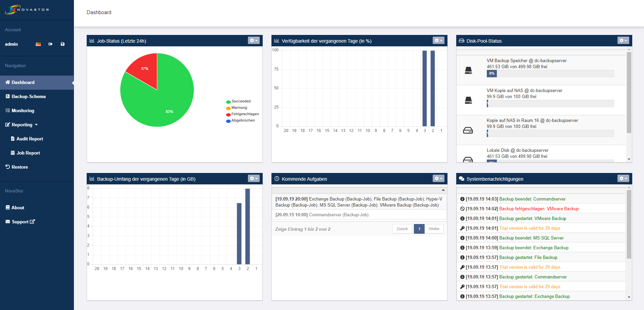
Task: Click the German flag language icon
Action: point(38,44)
